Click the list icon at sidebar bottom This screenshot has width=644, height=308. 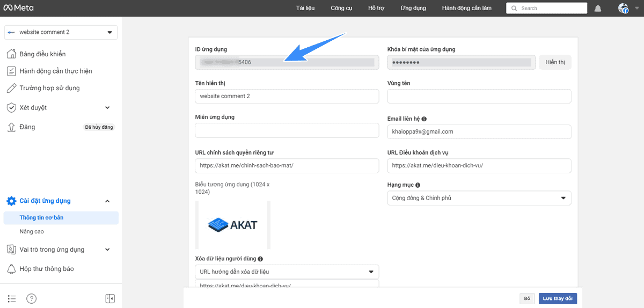point(12,299)
